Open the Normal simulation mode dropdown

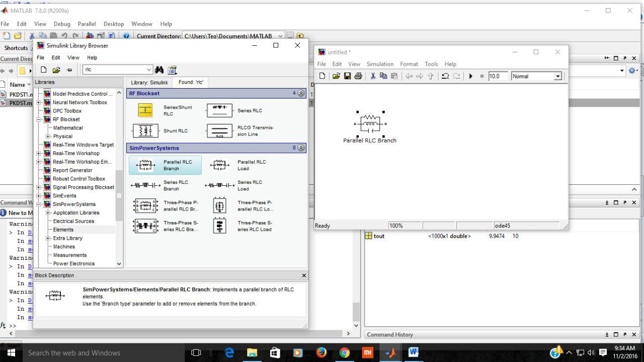click(x=557, y=76)
